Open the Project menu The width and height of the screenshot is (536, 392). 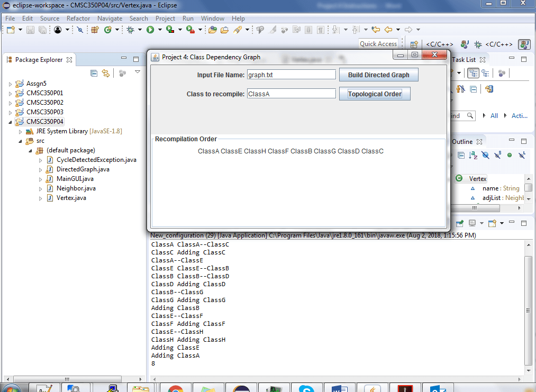(x=165, y=19)
